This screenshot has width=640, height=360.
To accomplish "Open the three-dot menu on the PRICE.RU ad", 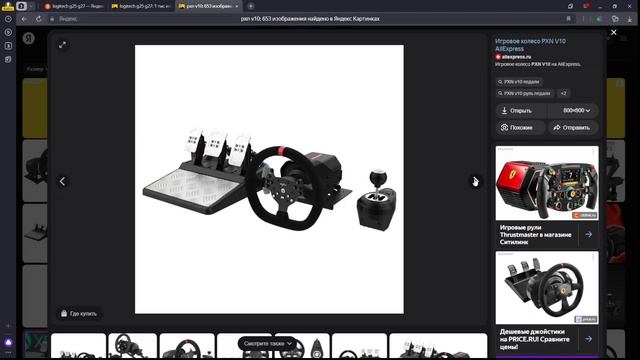I will [x=593, y=256].
